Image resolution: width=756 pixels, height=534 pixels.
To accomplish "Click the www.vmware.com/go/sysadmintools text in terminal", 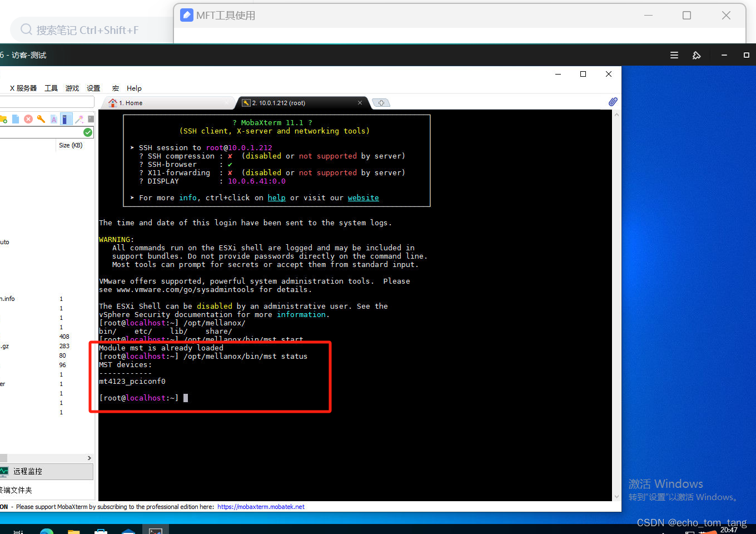I will (185, 289).
